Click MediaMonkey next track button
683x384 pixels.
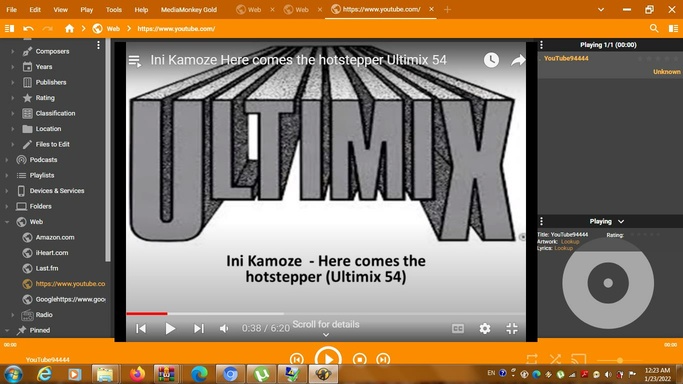tap(383, 360)
